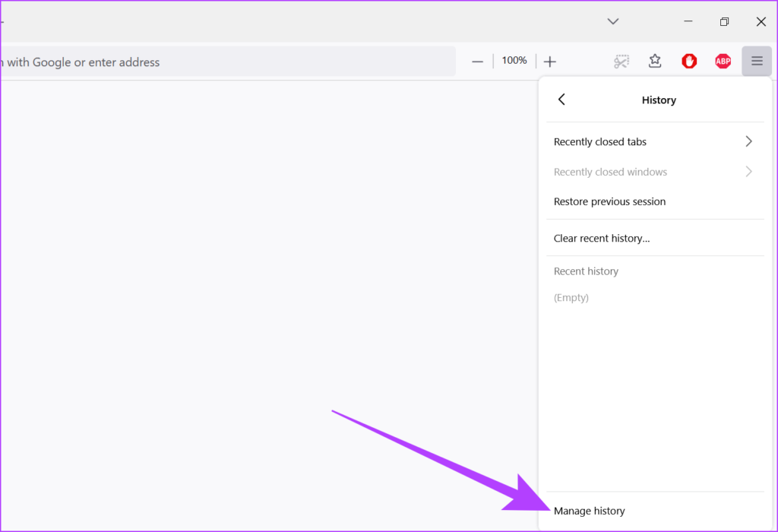
Task: Expand the Recently closed windows submenu
Action: tap(748, 171)
